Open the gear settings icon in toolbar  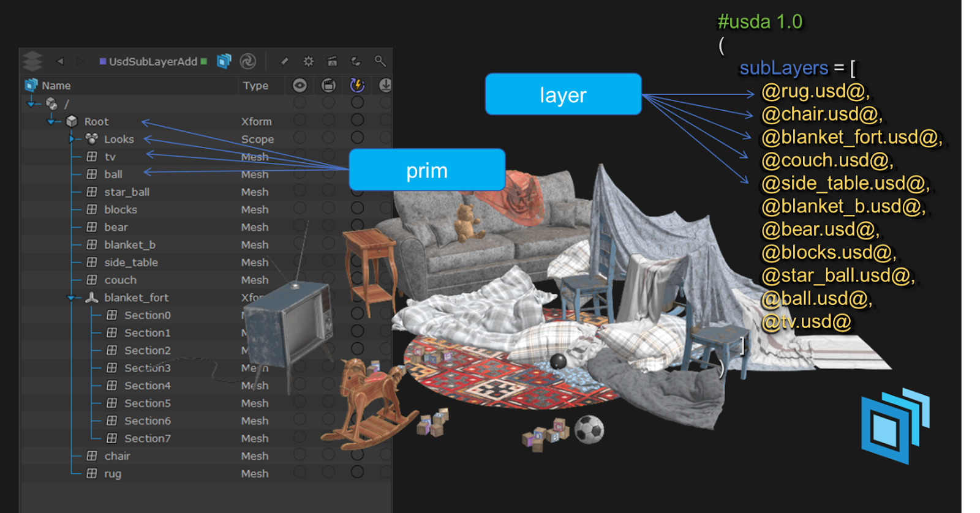[308, 61]
